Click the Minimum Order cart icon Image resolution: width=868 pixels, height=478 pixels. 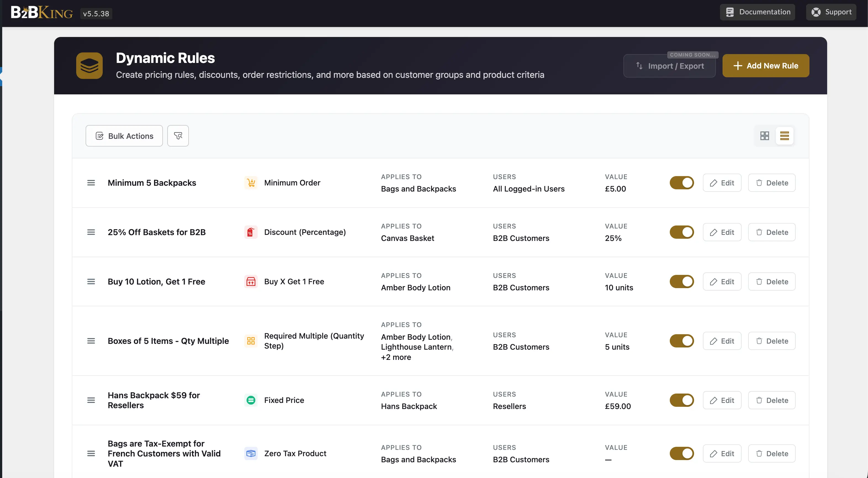251,183
